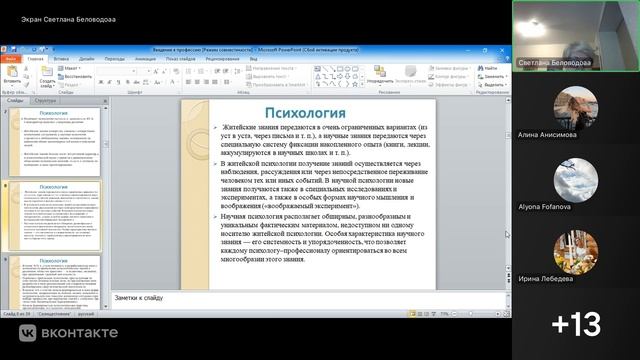This screenshot has height=360, width=640.
Task: Pick the rectangle shape in shapes gallery
Action: (x=340, y=69)
